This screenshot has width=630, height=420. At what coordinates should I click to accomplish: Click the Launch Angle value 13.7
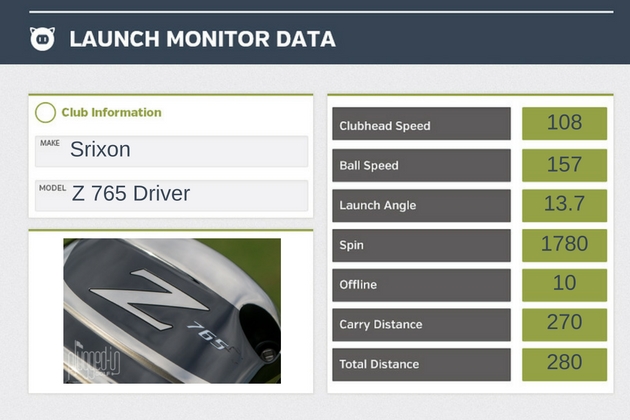(x=565, y=205)
